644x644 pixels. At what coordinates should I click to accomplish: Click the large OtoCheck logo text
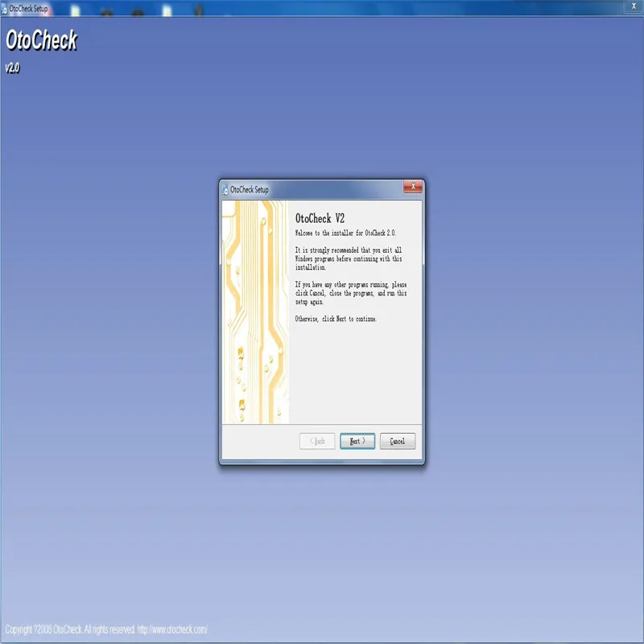[x=42, y=40]
